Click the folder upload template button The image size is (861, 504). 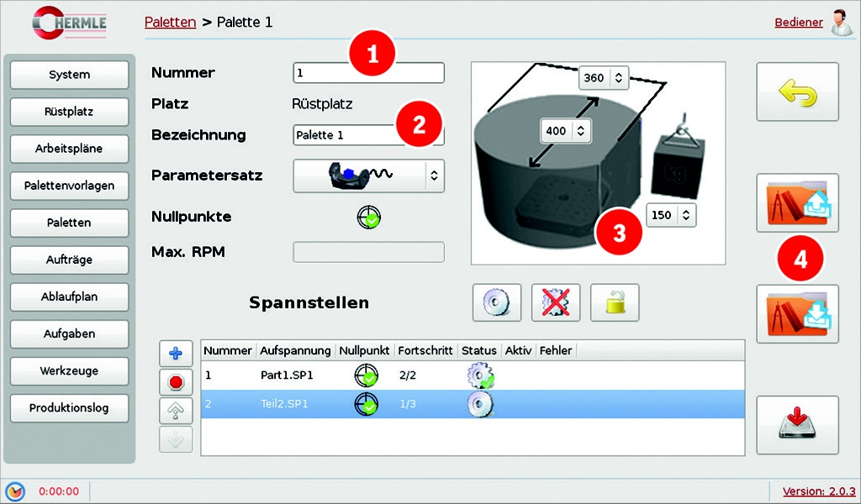pyautogui.click(x=797, y=203)
